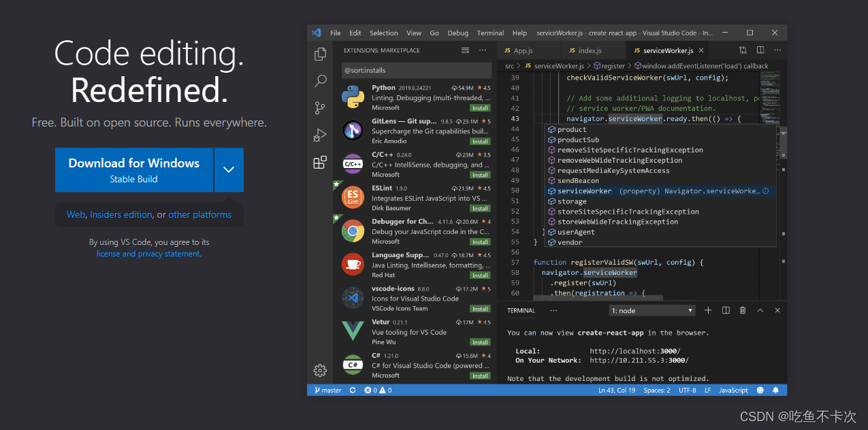Viewport: 868px width, 430px height.
Task: Open the other platforms link
Action: click(x=200, y=214)
